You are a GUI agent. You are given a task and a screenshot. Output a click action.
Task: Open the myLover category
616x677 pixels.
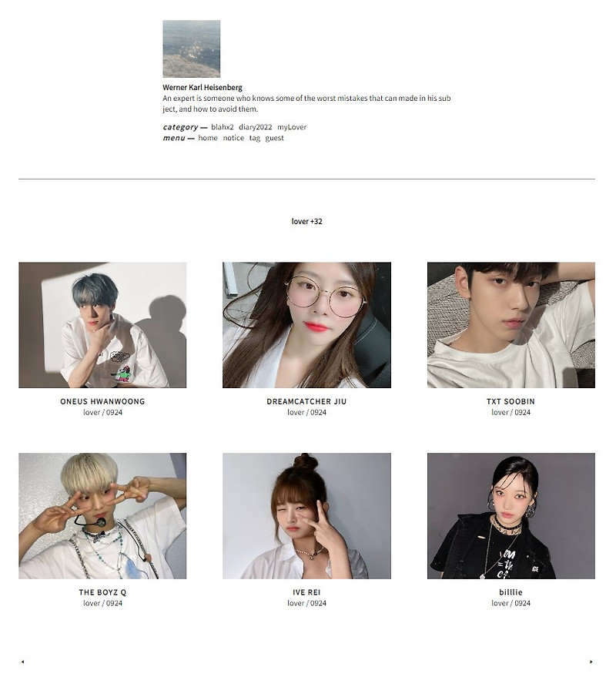(x=292, y=127)
